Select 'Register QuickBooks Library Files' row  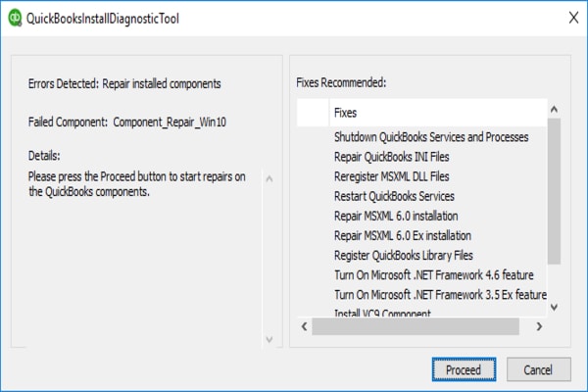point(404,256)
